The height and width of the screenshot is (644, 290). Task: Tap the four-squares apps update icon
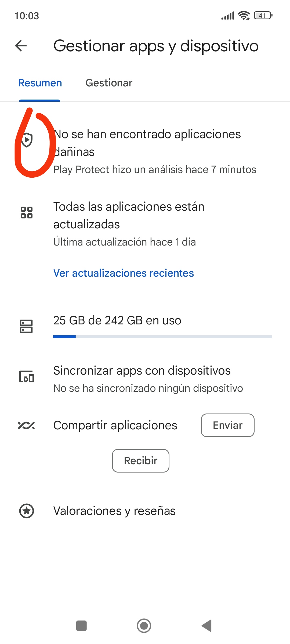pyautogui.click(x=27, y=213)
